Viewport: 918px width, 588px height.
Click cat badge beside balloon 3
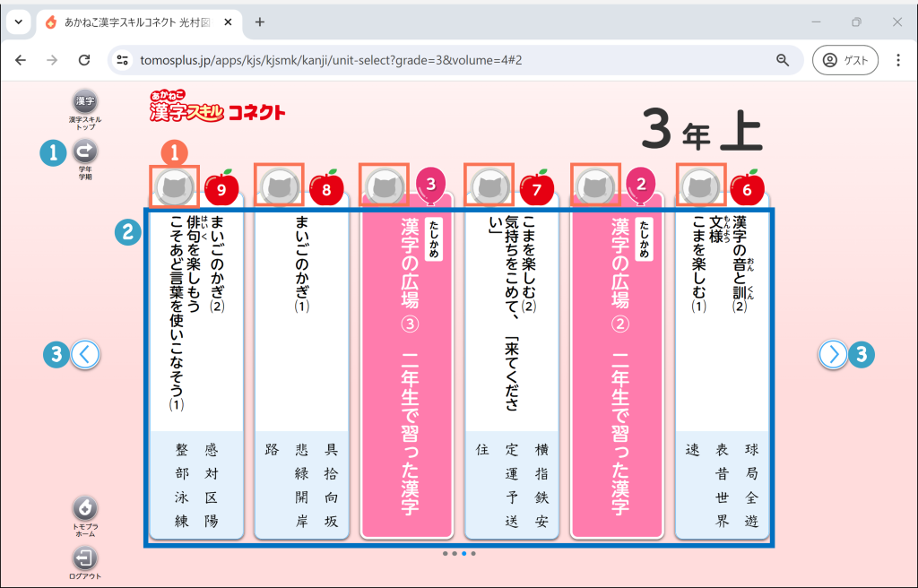[384, 186]
